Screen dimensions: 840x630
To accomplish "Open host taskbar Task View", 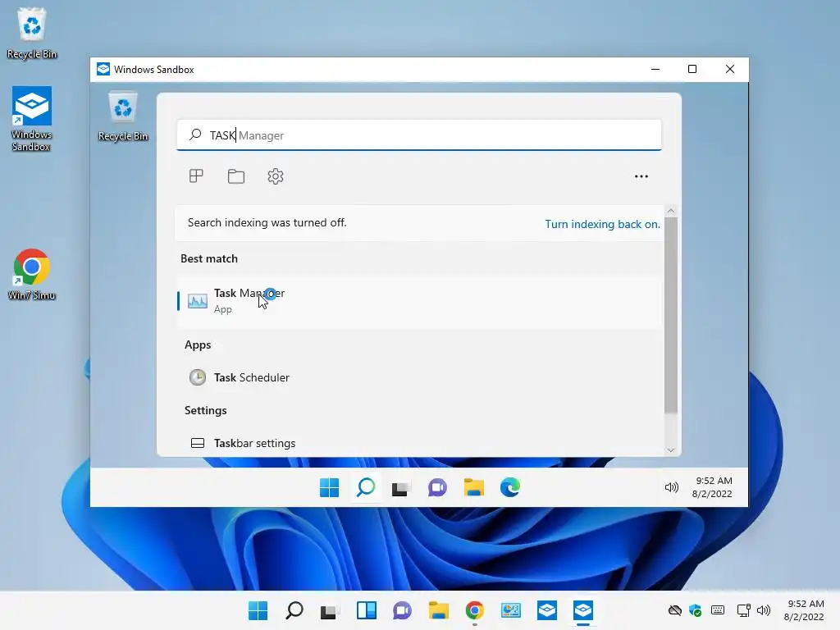I will (330, 610).
